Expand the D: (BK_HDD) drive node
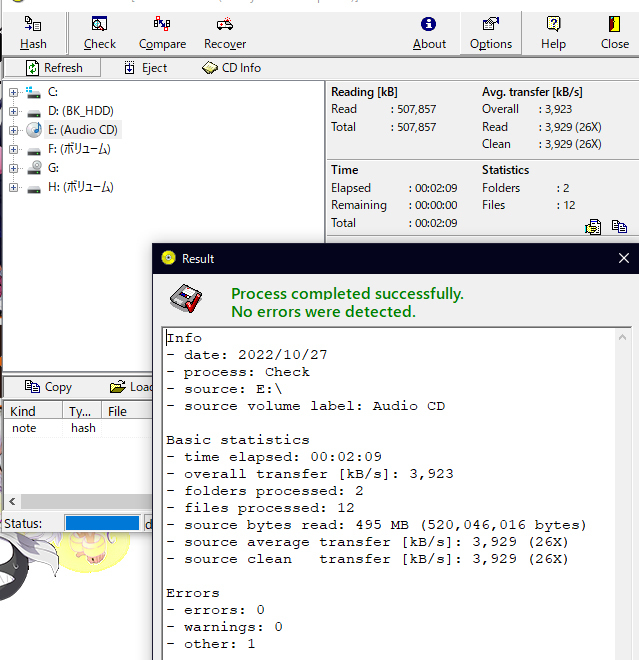Viewport: 639px width, 660px height. coord(14,112)
